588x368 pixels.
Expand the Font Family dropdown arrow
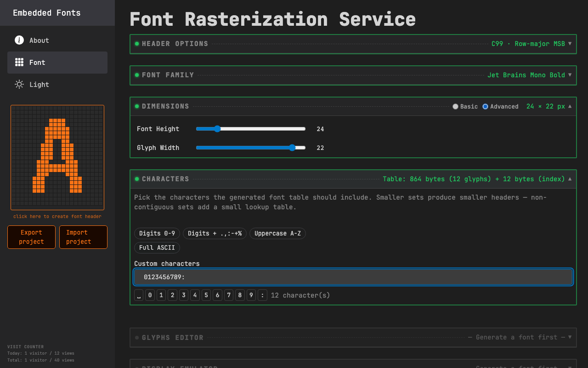pyautogui.click(x=570, y=75)
